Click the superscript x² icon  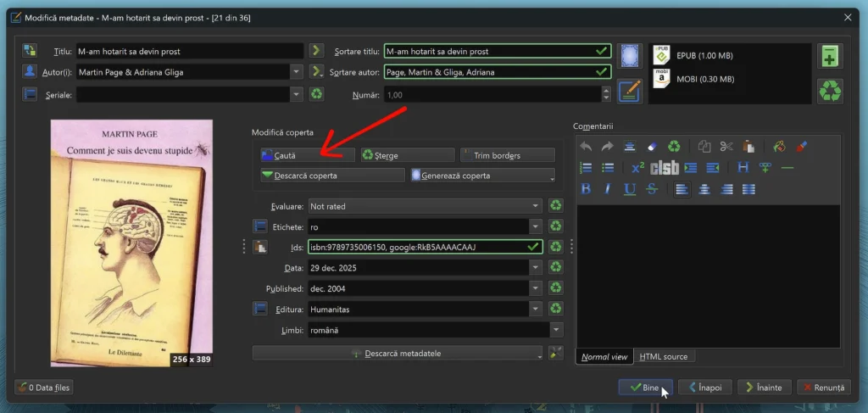coord(637,168)
